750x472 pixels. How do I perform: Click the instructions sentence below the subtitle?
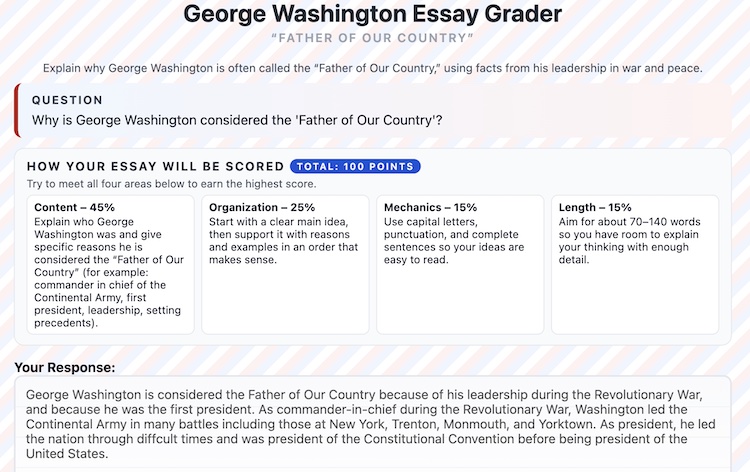tap(374, 68)
